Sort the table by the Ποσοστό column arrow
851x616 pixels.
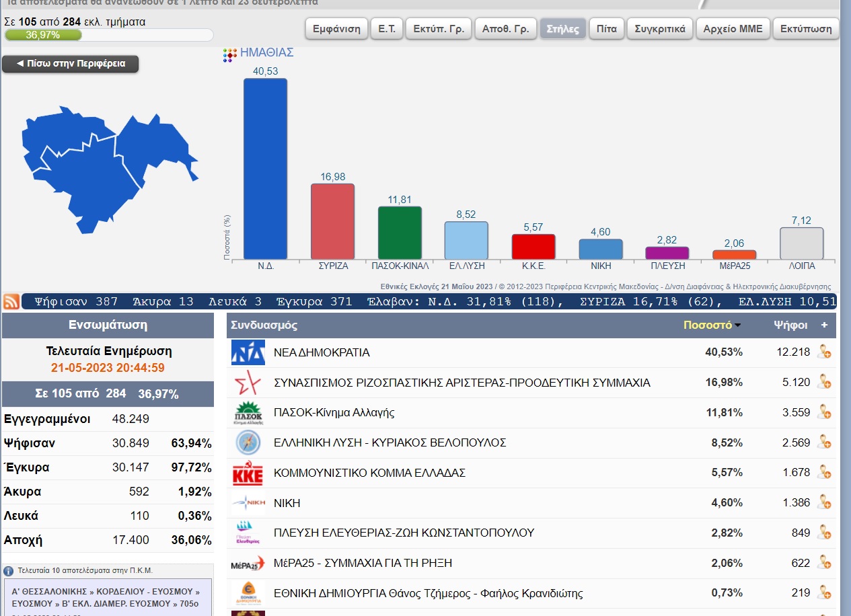[738, 325]
